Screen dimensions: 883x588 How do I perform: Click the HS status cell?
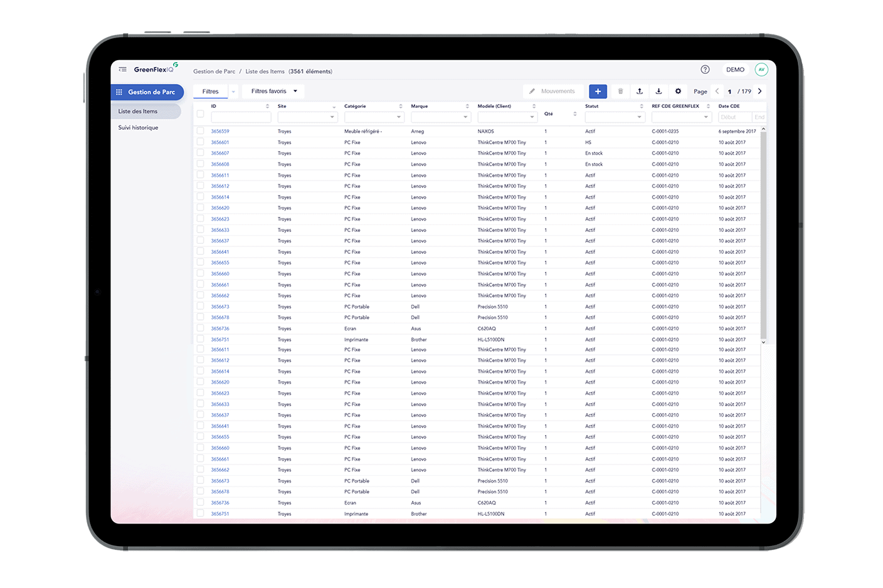(588, 142)
